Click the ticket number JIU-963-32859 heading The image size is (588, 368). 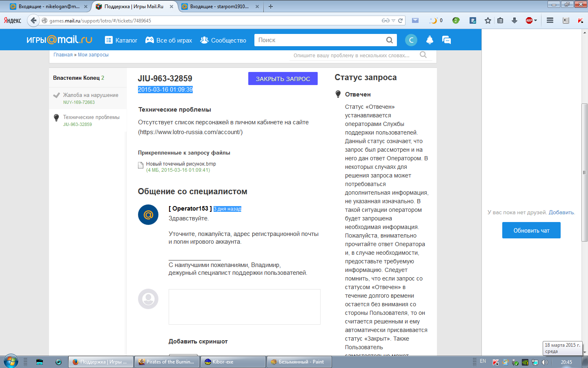coord(165,79)
